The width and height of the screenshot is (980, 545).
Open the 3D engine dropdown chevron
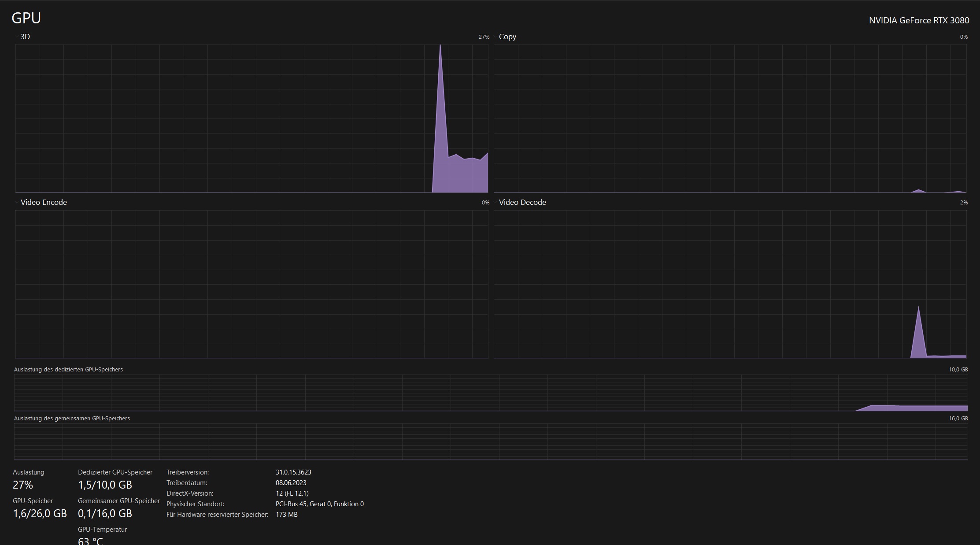(17, 36)
